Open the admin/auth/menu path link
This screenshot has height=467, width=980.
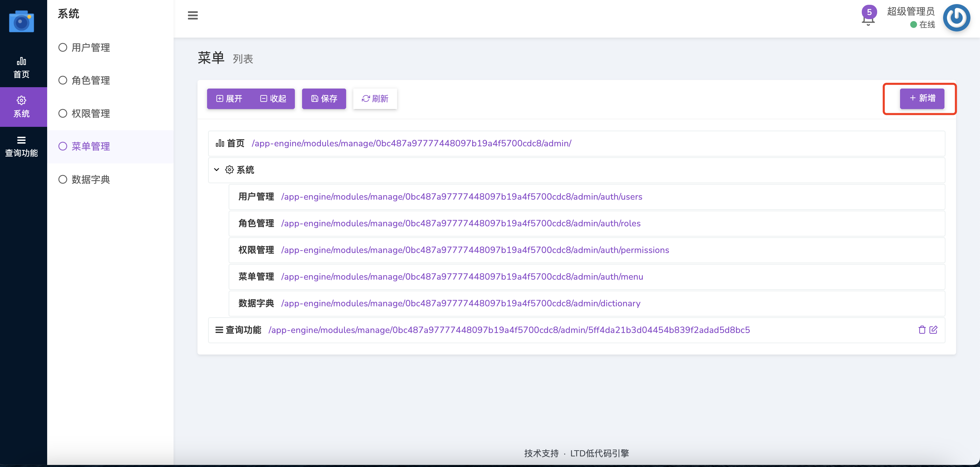462,277
